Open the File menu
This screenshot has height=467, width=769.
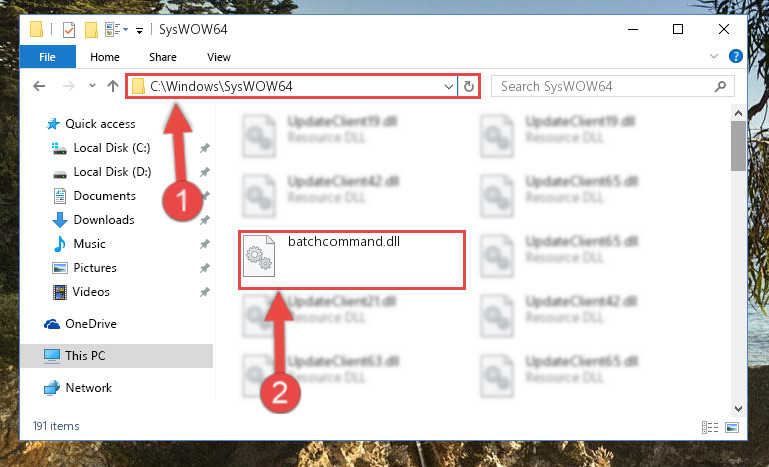[x=48, y=57]
